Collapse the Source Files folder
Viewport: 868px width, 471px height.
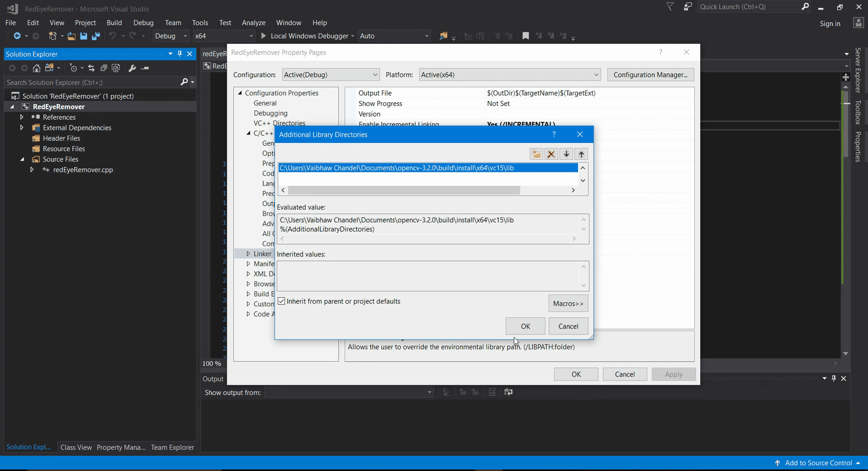[x=22, y=159]
